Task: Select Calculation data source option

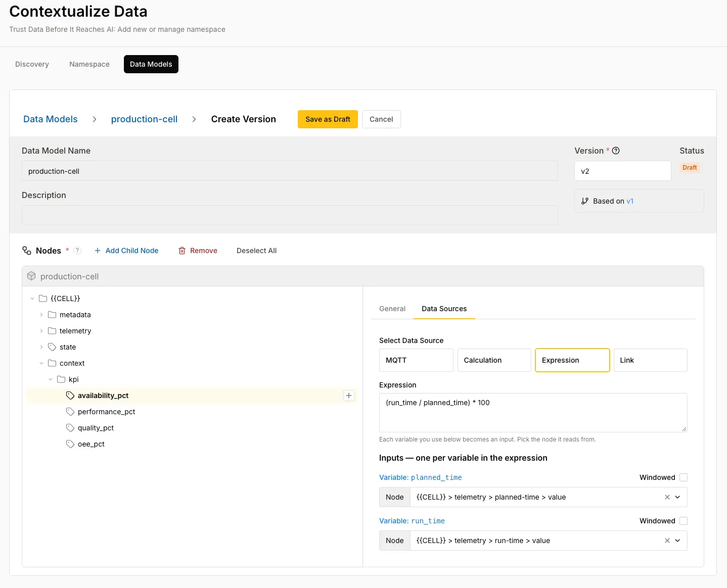Action: [x=494, y=360]
